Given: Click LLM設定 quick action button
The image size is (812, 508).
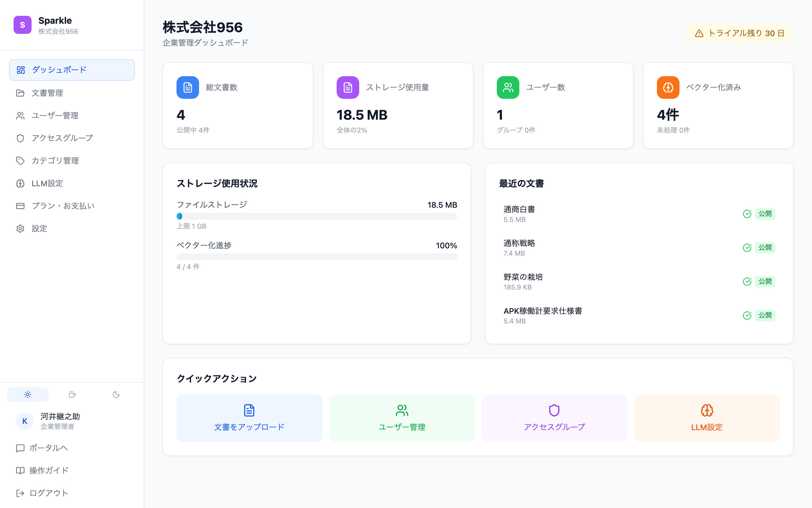Looking at the screenshot, I should 707,418.
